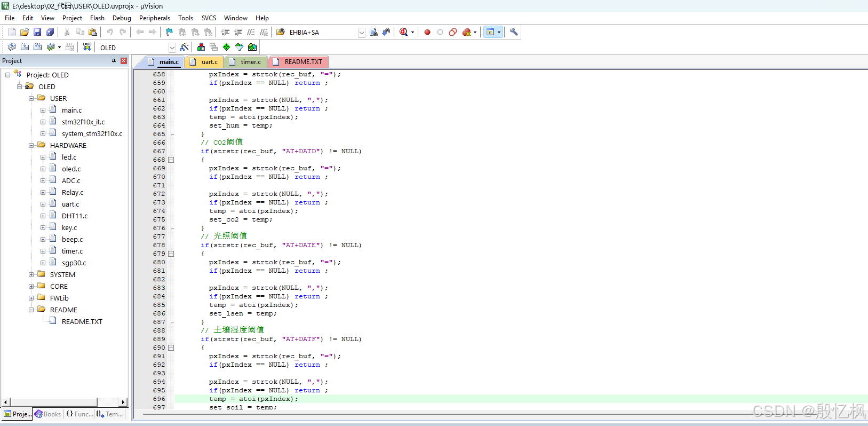Click the Paste clipboard icon
Screen dimensions: 868x426
(x=93, y=32)
